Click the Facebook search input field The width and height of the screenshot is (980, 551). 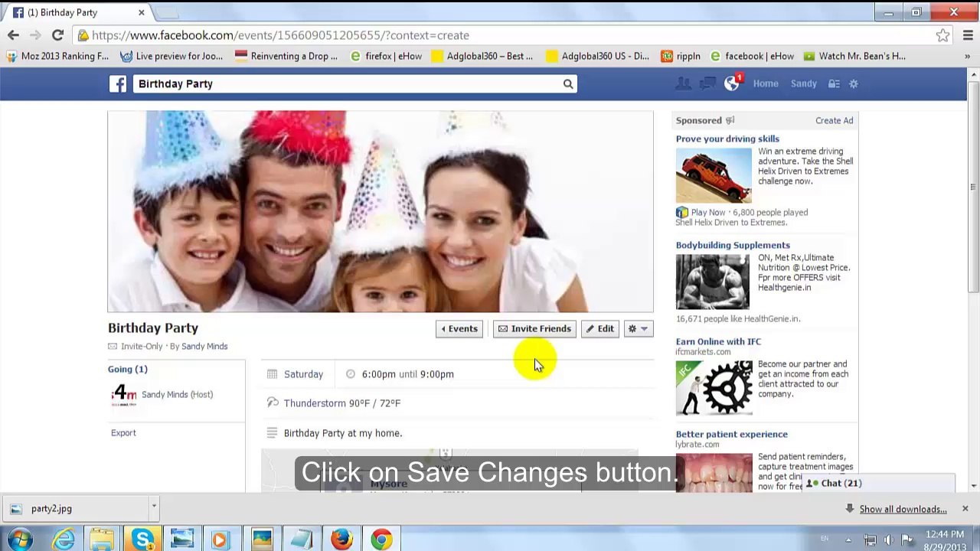click(x=347, y=84)
